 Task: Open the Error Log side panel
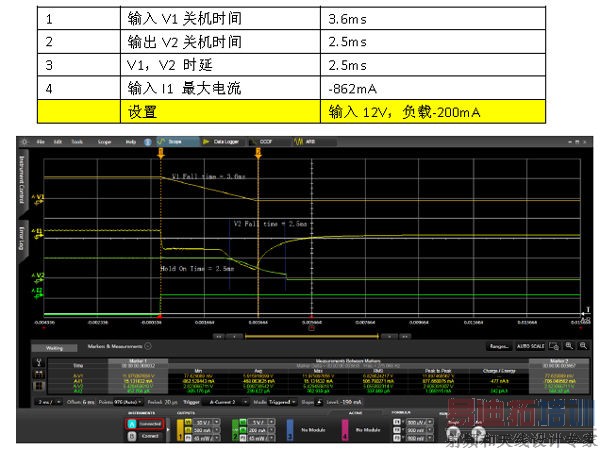click(x=22, y=238)
